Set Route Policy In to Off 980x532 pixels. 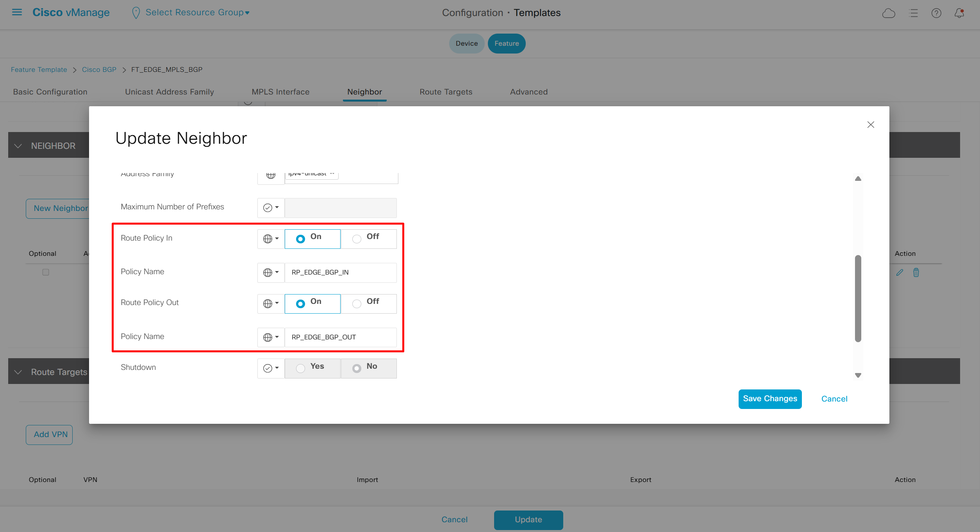357,239
